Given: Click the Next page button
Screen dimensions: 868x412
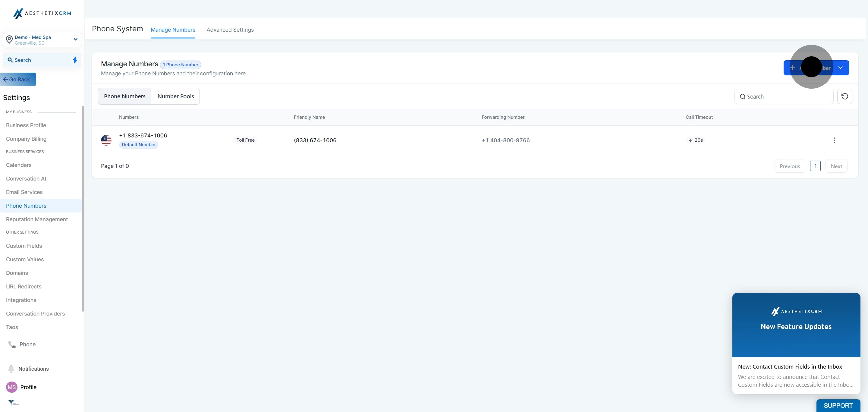Looking at the screenshot, I should (836, 166).
